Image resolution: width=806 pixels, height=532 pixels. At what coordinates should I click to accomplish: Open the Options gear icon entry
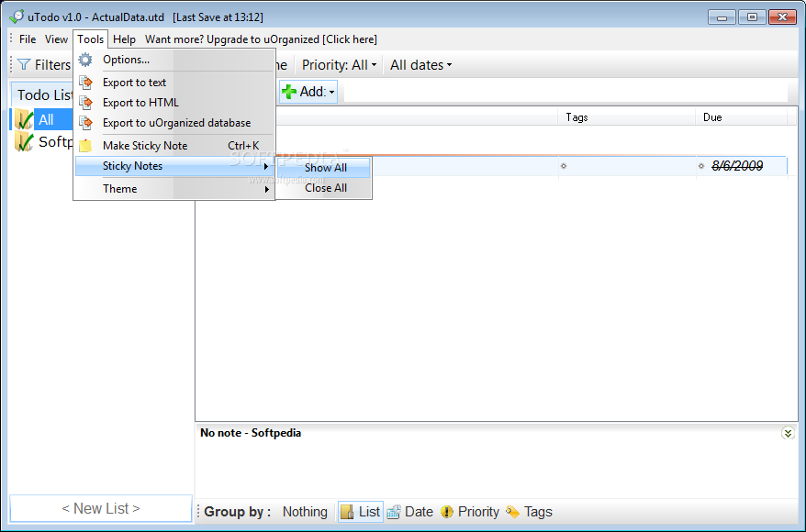point(85,60)
